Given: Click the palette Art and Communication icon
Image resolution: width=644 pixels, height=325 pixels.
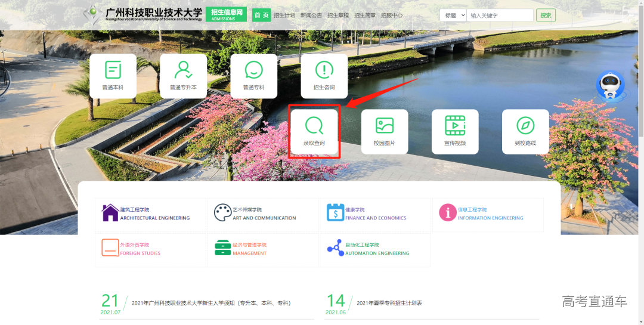Looking at the screenshot, I should point(222,213).
